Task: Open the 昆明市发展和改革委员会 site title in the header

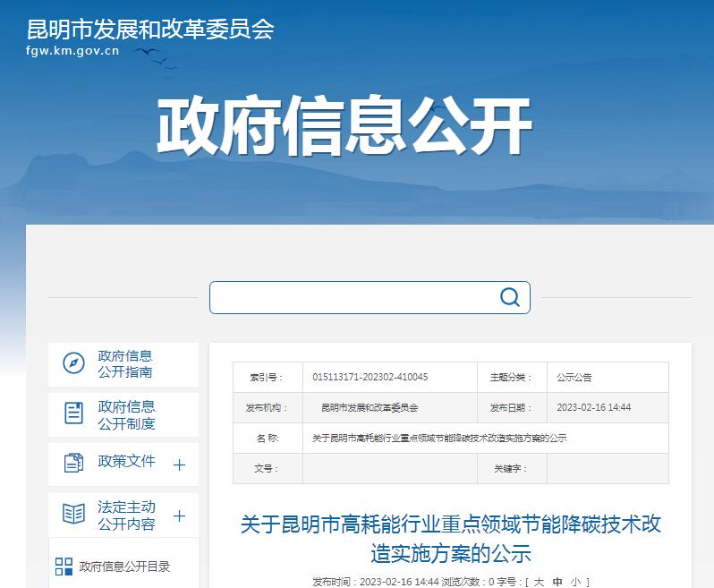Action: (x=150, y=29)
